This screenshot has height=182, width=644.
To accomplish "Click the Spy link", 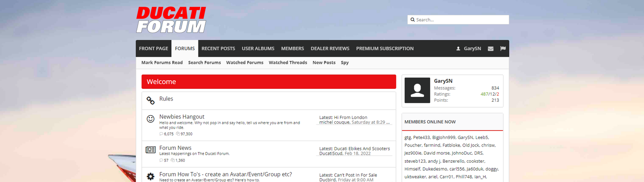I will [345, 63].
